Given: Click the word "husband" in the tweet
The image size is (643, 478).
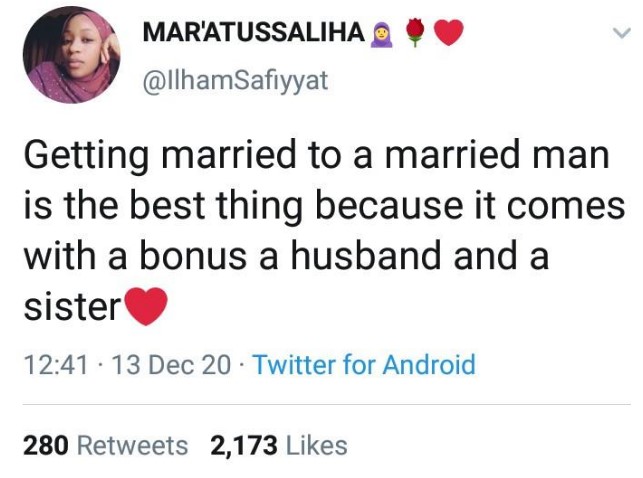Looking at the screenshot, I should (345, 256).
